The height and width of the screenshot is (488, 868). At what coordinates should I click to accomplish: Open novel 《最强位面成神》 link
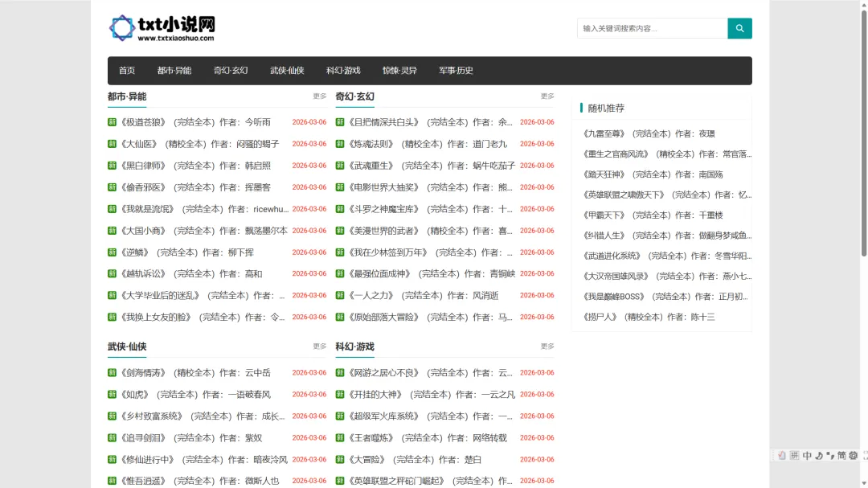pyautogui.click(x=431, y=273)
